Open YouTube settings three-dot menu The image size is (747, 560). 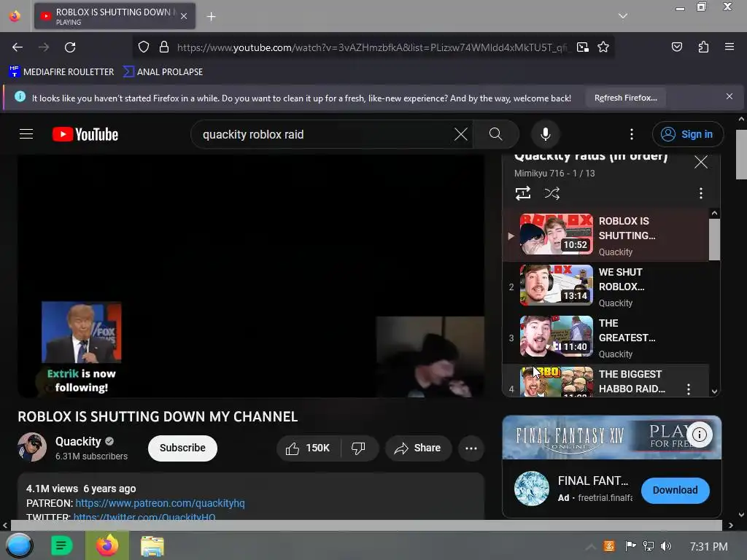(x=632, y=134)
